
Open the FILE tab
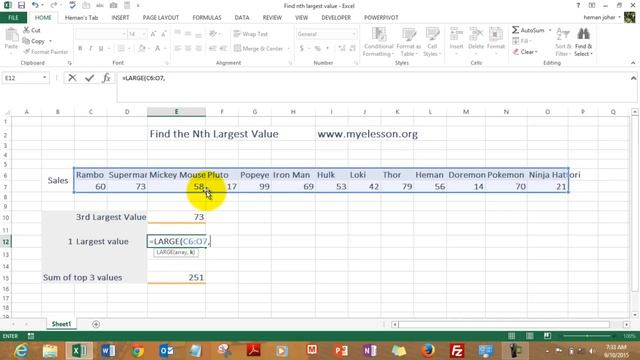[13, 18]
